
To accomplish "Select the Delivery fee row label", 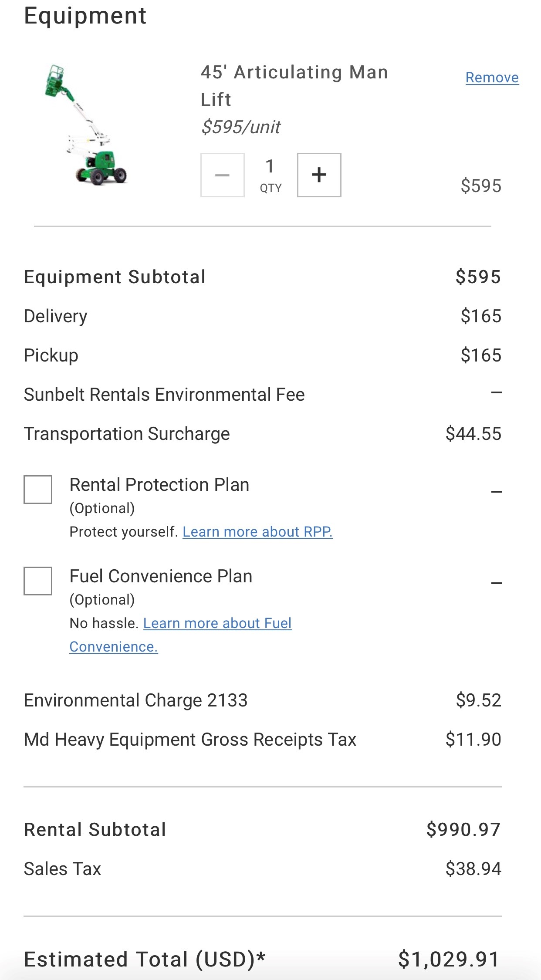I will tap(55, 316).
